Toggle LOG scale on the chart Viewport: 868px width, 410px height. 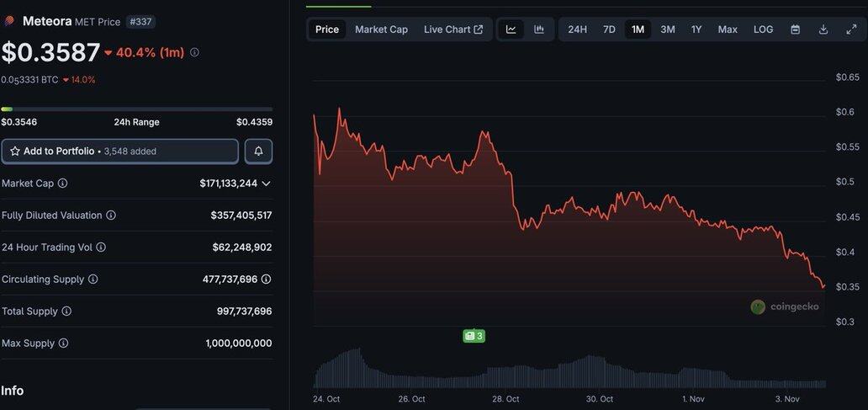coord(763,29)
